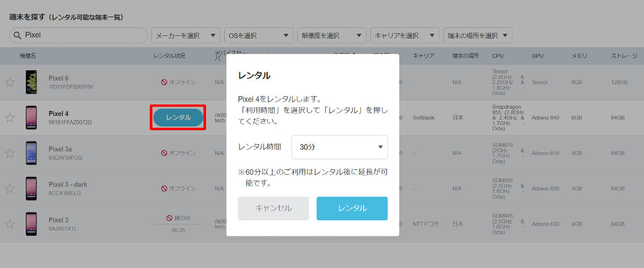Click キャンセル in the rental dialog
Image resolution: width=644 pixels, height=268 pixels.
273,209
